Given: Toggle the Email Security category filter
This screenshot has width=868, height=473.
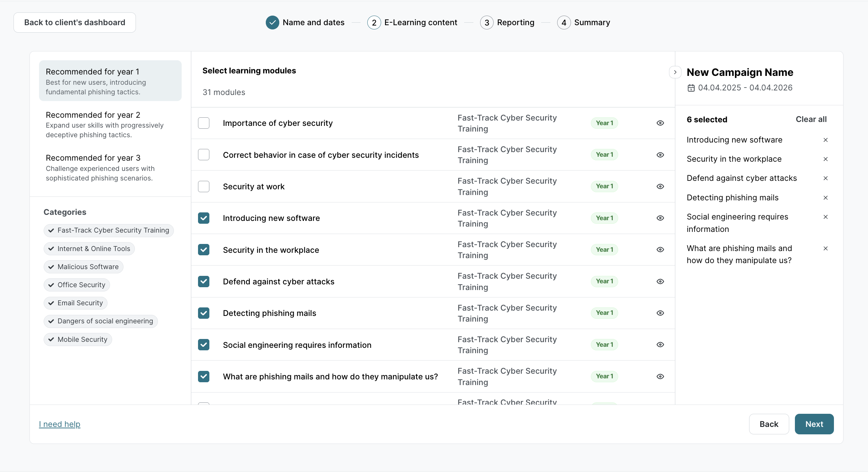Looking at the screenshot, I should pyautogui.click(x=76, y=303).
